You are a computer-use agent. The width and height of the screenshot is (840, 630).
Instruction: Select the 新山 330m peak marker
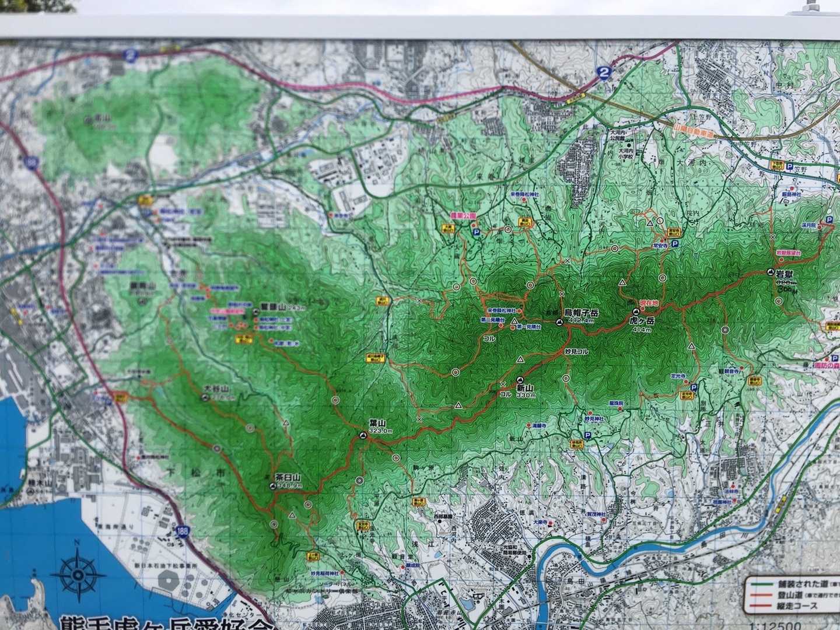coord(520,379)
